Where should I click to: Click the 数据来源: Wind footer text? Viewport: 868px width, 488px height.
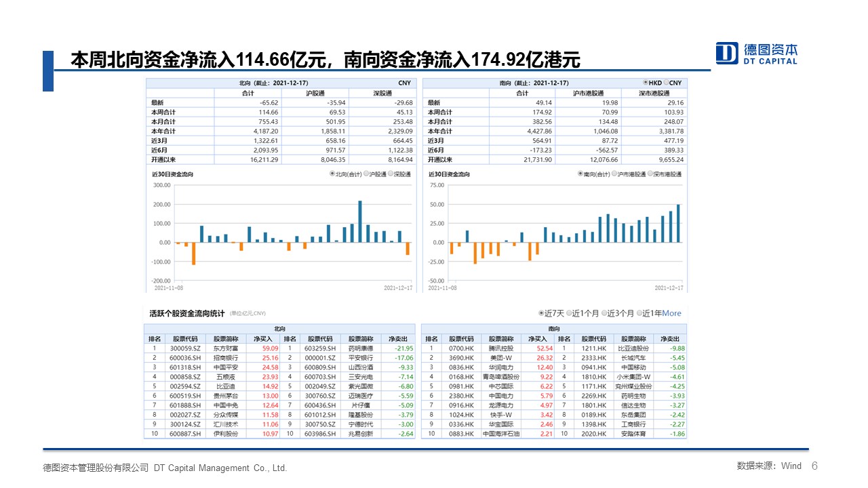pos(769,466)
